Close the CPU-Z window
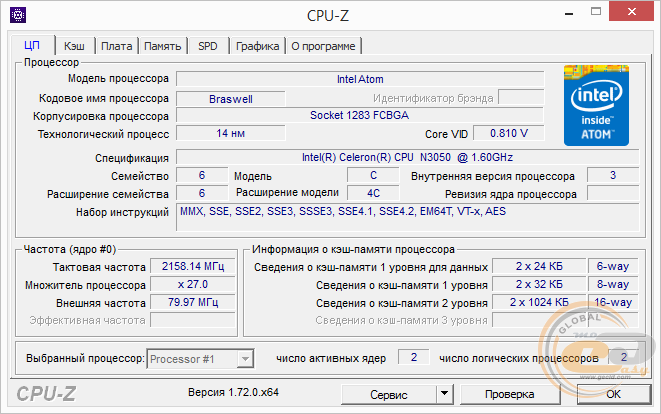The width and height of the screenshot is (661, 414). click(631, 11)
